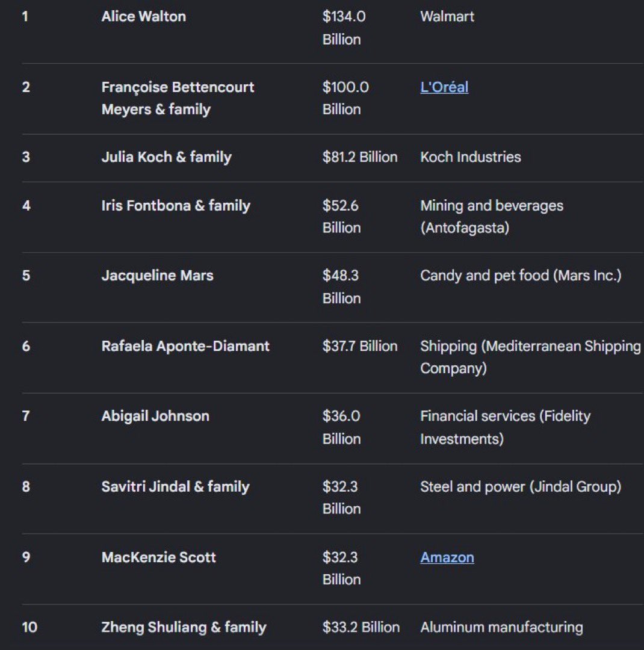The image size is (644, 650).
Task: Click the name Rafaela Aponte-Diamant
Action: point(185,346)
